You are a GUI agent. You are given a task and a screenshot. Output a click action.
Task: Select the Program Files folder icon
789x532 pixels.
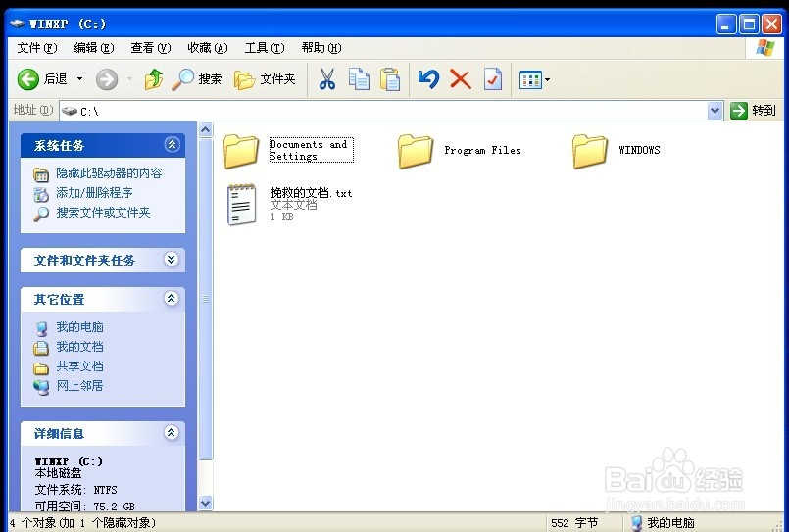pos(416,150)
